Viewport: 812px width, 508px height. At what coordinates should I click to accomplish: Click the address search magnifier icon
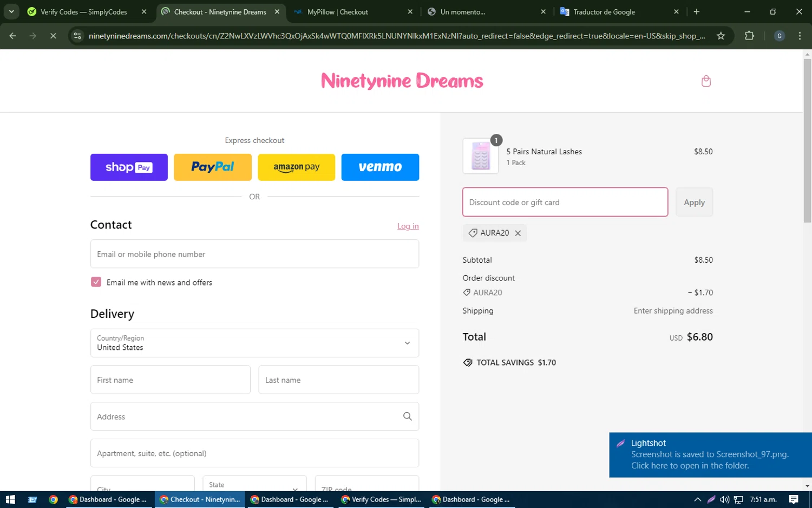coord(408,416)
